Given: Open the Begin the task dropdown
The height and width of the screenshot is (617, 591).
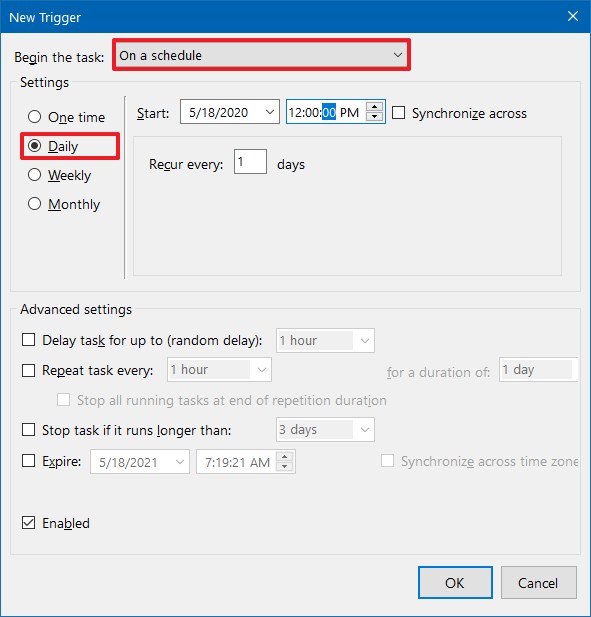Looking at the screenshot, I should click(262, 55).
